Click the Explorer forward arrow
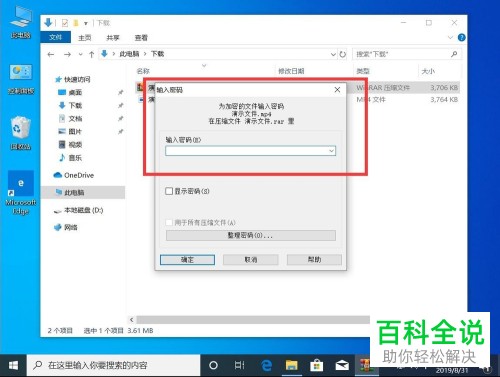Viewport: 500px width, 377px height. click(x=67, y=54)
